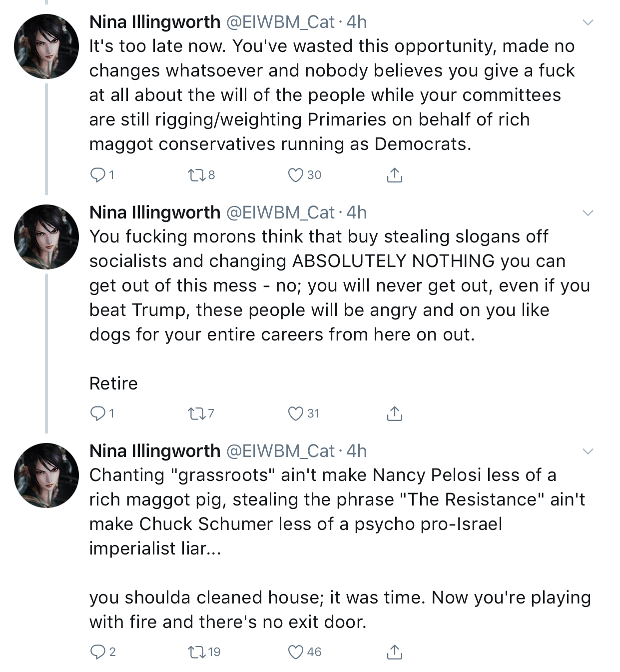The width and height of the screenshot is (620, 672).
Task: Open Nina Illingworth's profile from the first tweet
Action: (154, 22)
